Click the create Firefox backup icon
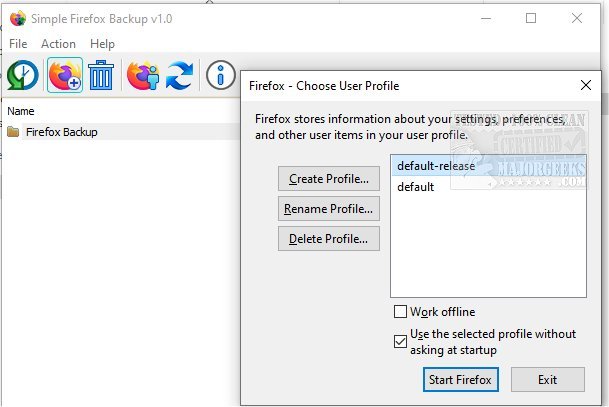Image resolution: width=609 pixels, height=407 pixels. point(65,75)
